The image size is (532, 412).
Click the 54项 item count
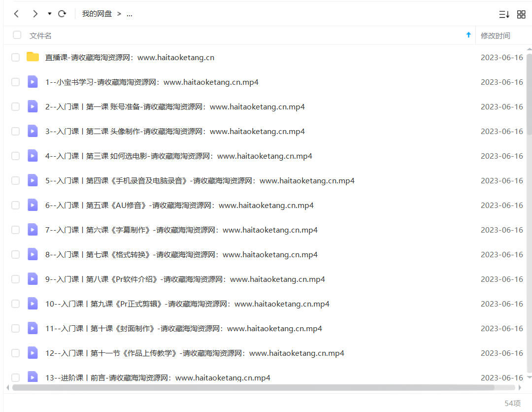tap(512, 403)
